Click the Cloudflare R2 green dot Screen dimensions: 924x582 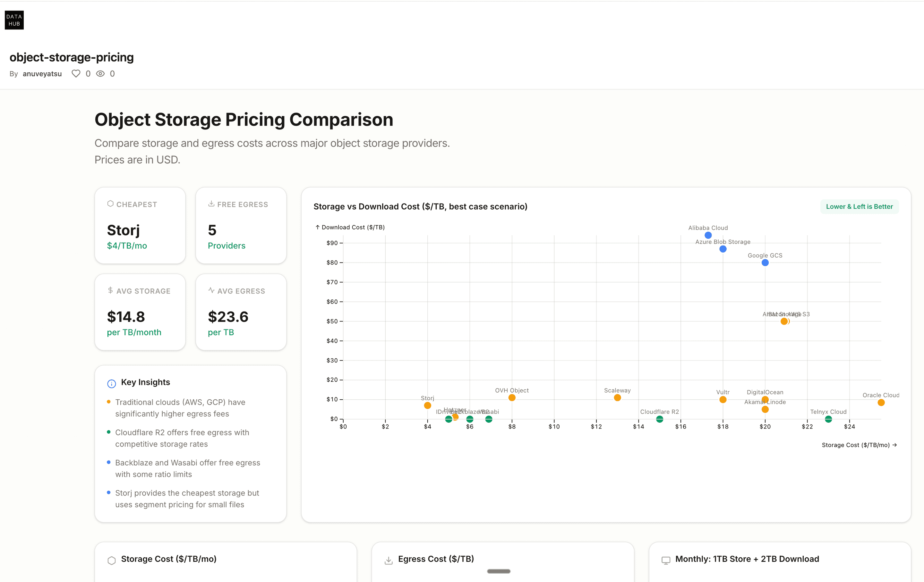point(659,419)
